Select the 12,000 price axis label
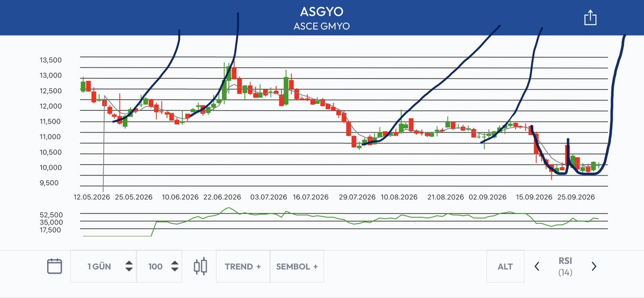 pos(50,106)
